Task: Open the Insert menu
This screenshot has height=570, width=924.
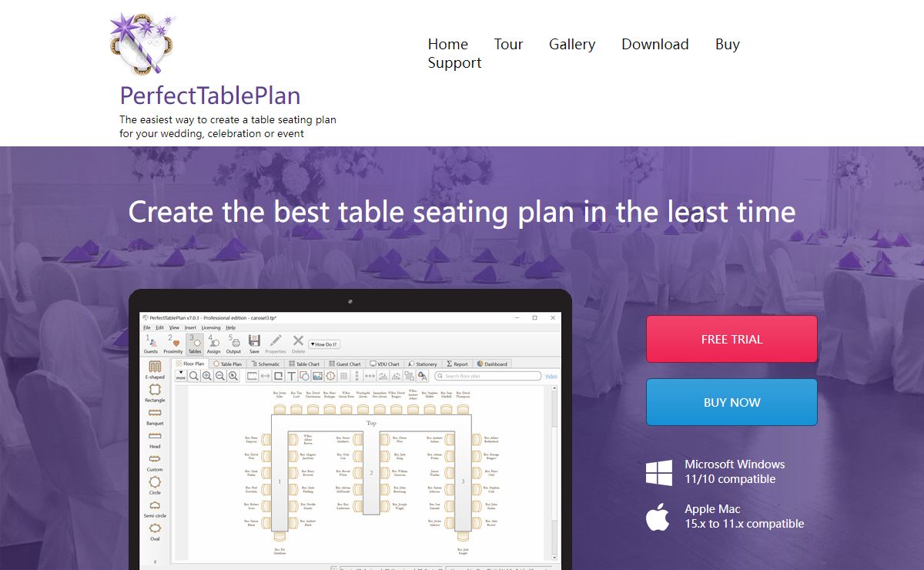Action: click(190, 327)
